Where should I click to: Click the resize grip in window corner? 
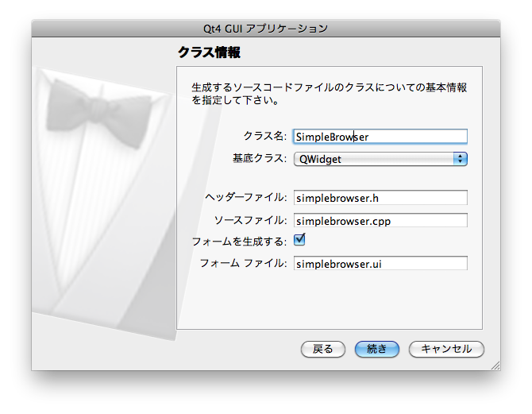click(x=495, y=365)
